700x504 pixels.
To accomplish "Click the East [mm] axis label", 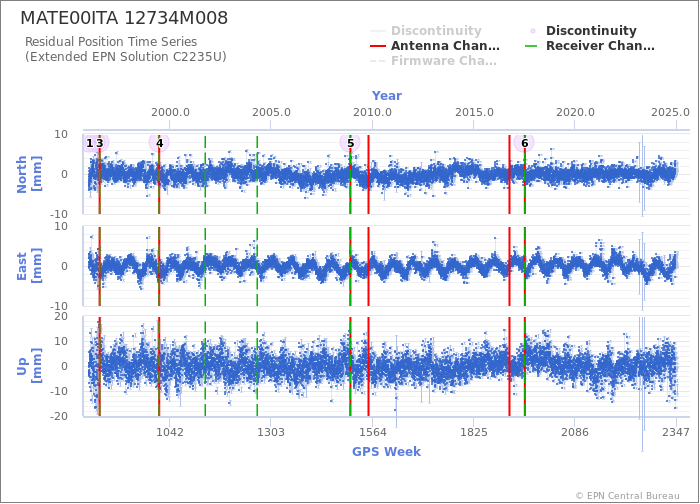I will click(29, 267).
